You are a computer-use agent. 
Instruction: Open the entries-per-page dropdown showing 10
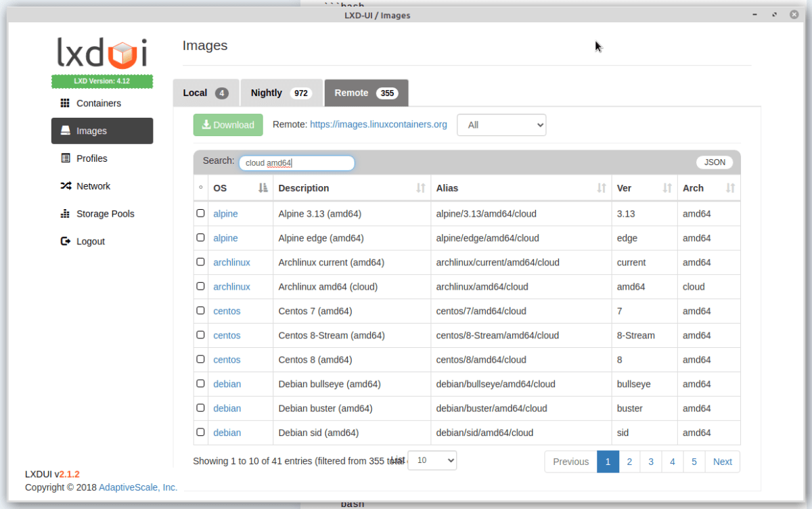[432, 460]
